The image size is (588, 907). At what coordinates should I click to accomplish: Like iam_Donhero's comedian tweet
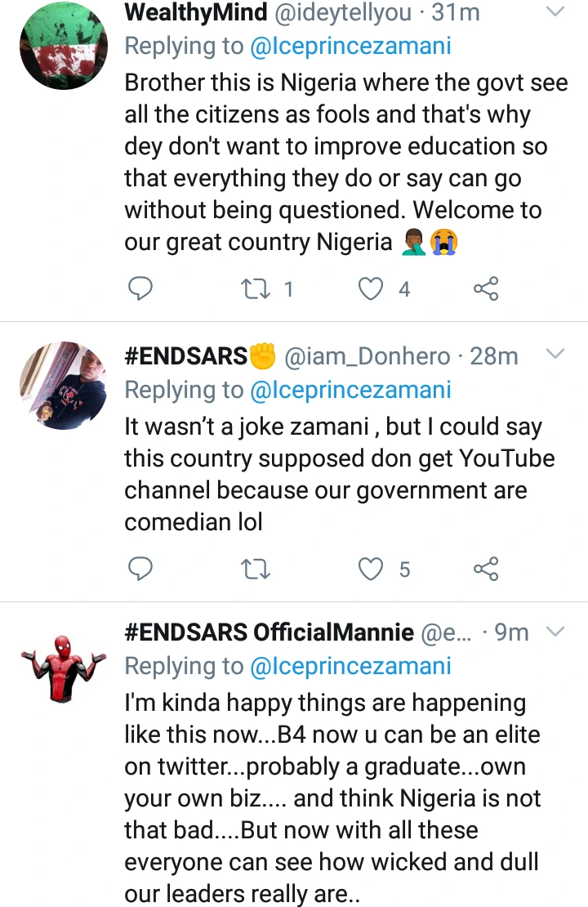point(372,569)
